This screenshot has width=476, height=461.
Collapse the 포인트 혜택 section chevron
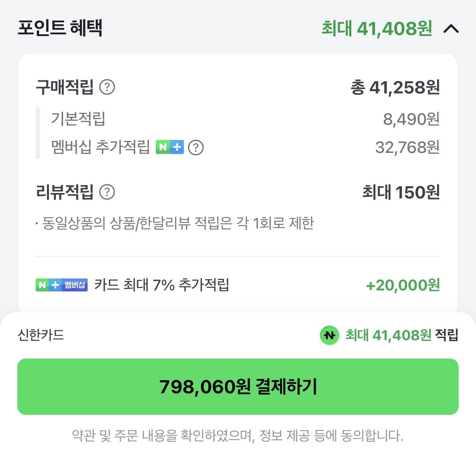pos(451,28)
